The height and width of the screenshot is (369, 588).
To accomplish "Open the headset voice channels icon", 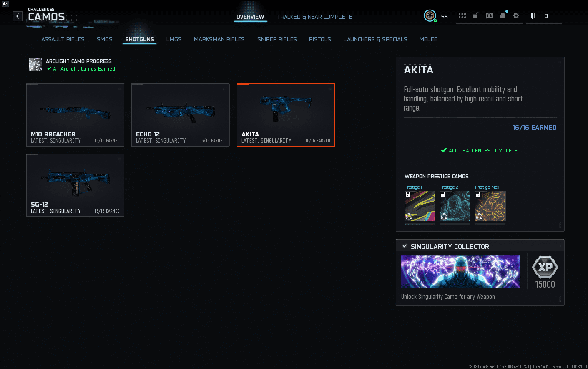I will click(489, 16).
